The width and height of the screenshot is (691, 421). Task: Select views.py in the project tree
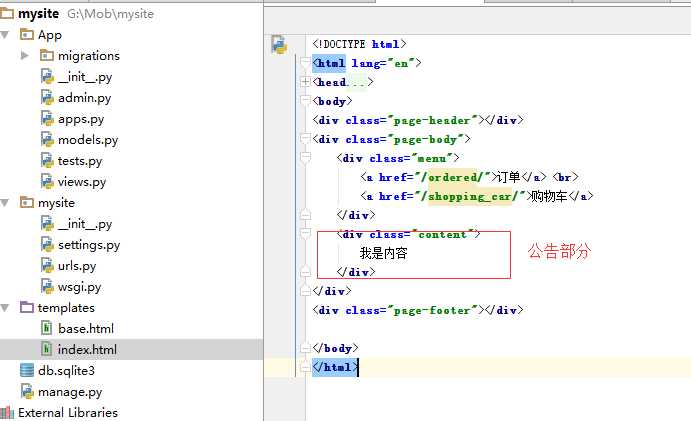pyautogui.click(x=82, y=182)
